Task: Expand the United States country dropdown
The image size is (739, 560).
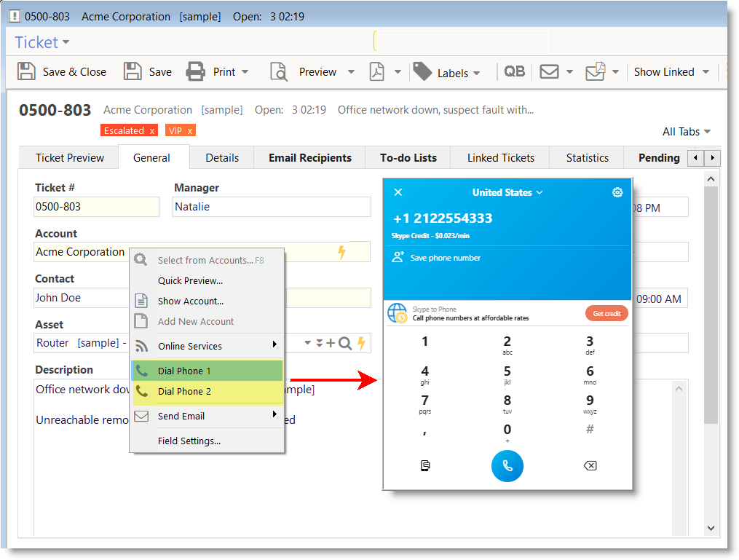Action: pyautogui.click(x=507, y=192)
